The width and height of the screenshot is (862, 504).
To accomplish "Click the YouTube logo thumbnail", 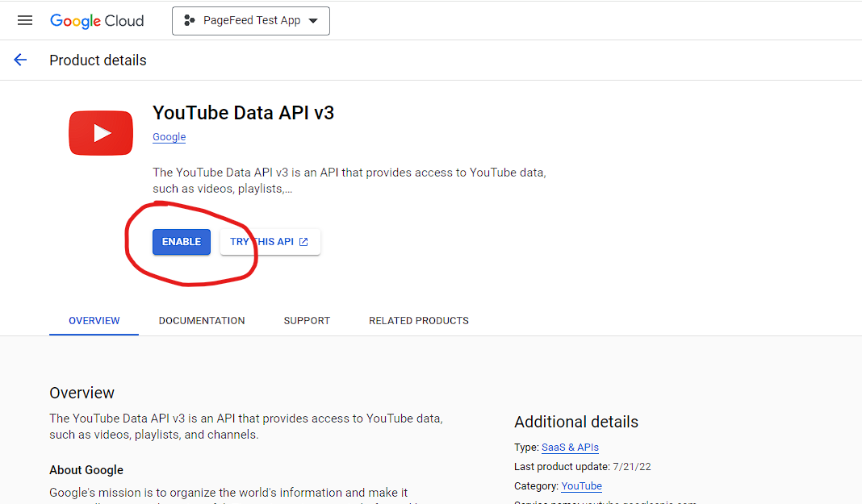I will point(101,133).
